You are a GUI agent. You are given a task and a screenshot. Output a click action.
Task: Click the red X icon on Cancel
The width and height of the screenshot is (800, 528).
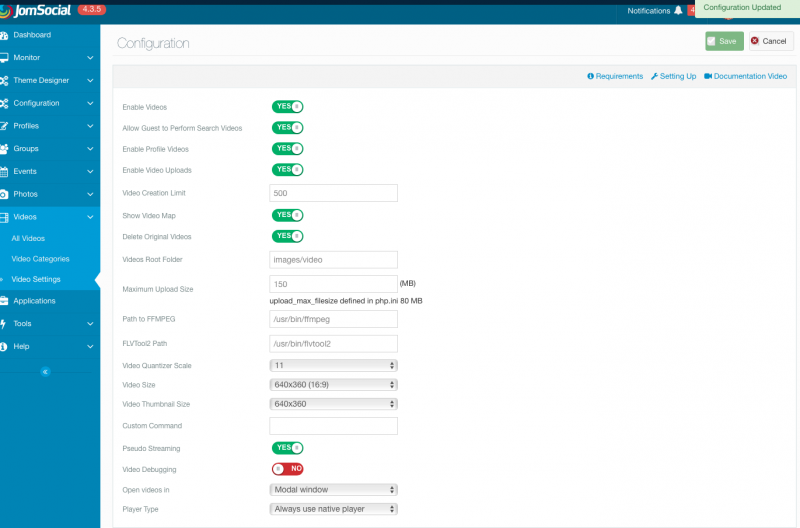755,41
